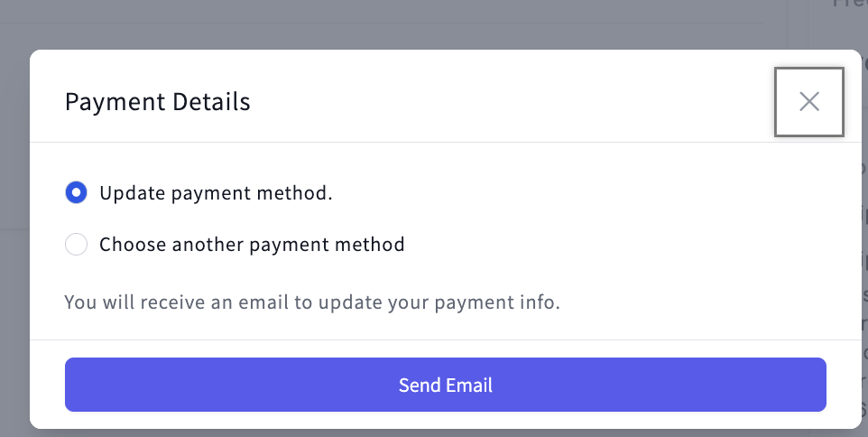This screenshot has width=868, height=437.
Task: Click the X icon in dialog header
Action: (x=808, y=102)
